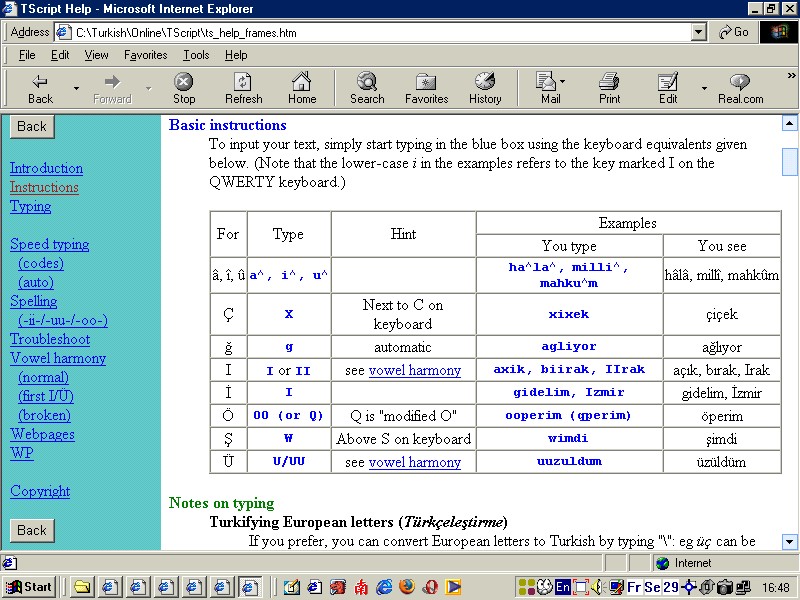
Task: Stop the page loading
Action: click(184, 88)
